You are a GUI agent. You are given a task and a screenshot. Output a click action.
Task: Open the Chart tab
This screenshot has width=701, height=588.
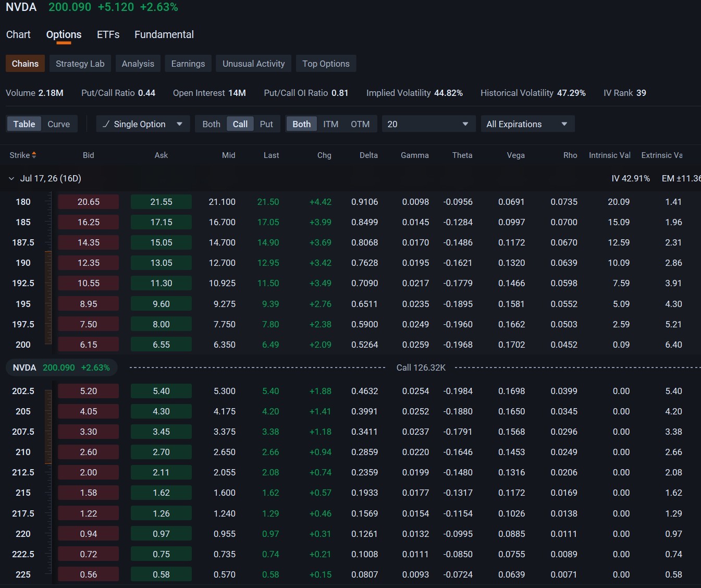tap(18, 34)
